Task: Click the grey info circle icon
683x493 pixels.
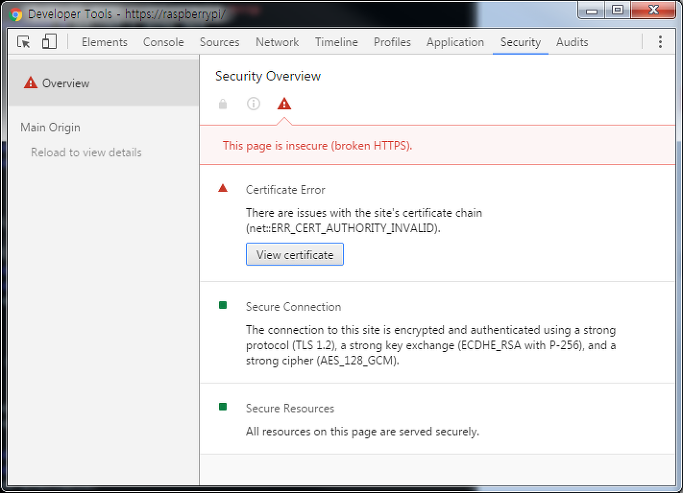Action: 254,104
